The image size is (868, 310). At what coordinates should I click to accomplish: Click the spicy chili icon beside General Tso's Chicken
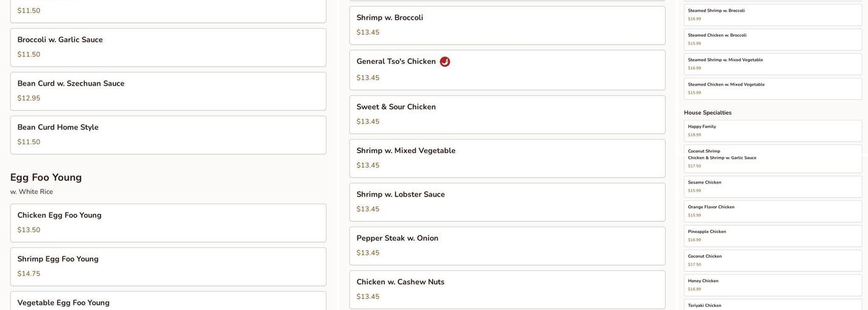pyautogui.click(x=445, y=62)
